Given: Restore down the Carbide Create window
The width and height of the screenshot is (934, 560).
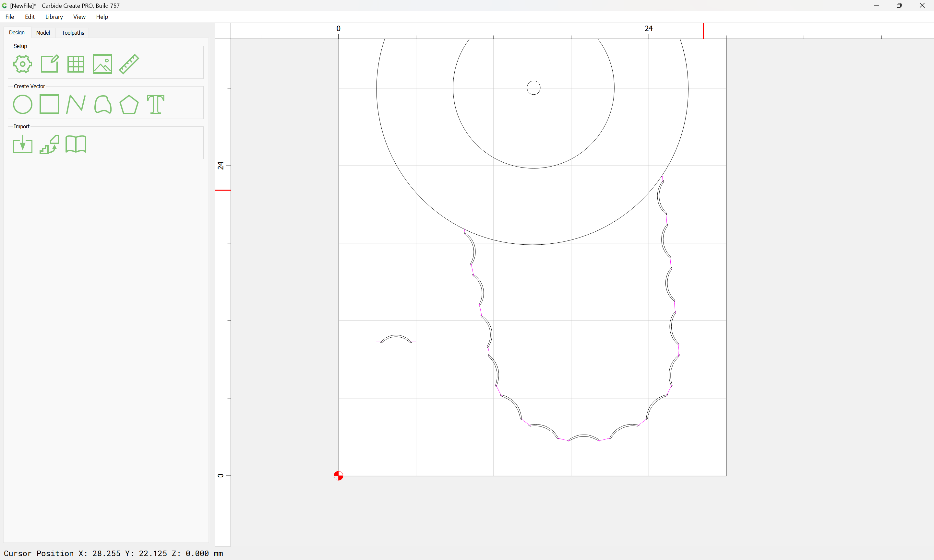Looking at the screenshot, I should pos(899,5).
